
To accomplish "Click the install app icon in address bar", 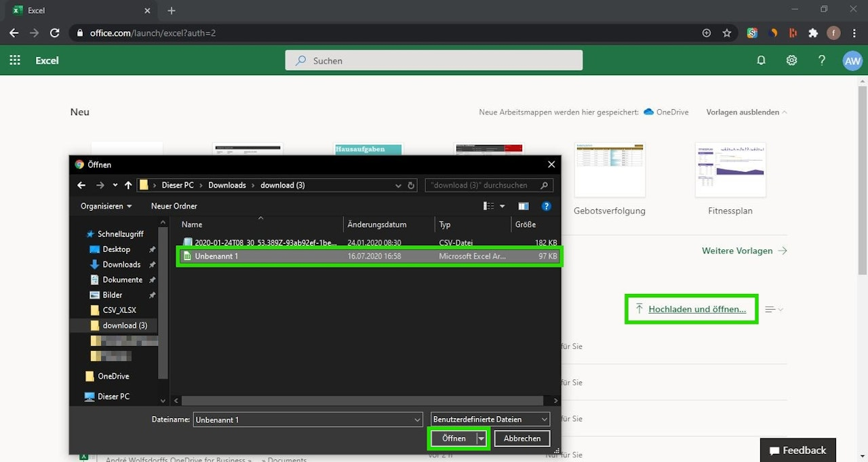I will tap(707, 33).
